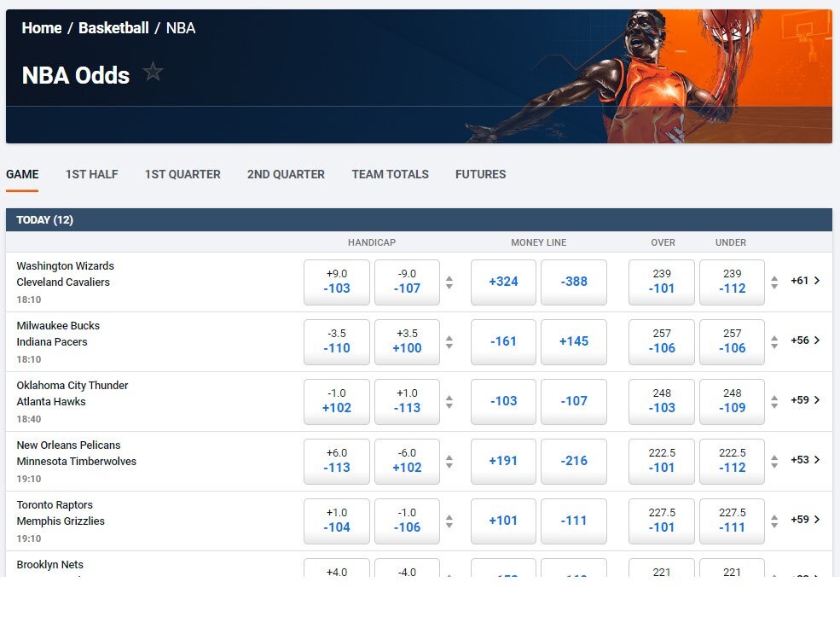Image resolution: width=840 pixels, height=617 pixels.
Task: Open +56 more bets for Bucks-Pacers
Action: (803, 340)
